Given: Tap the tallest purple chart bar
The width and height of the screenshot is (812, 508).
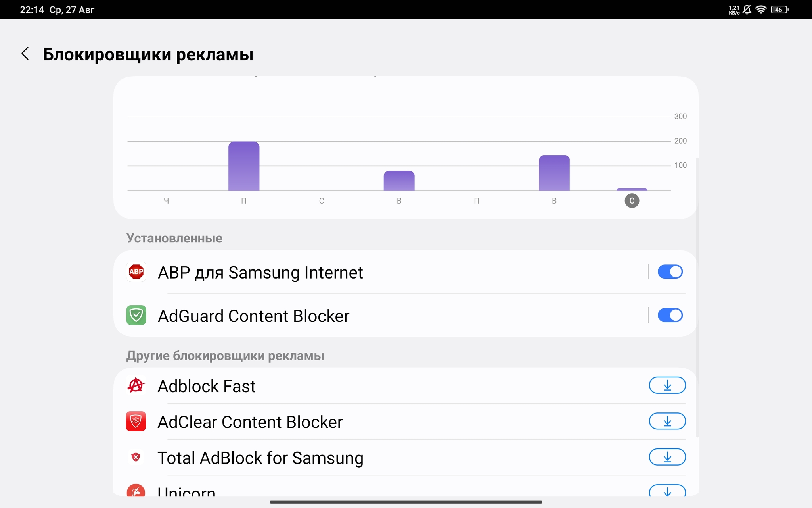Looking at the screenshot, I should (x=244, y=166).
